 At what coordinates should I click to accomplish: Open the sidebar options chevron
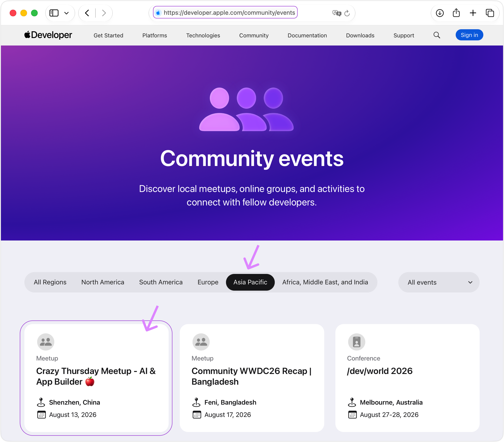click(66, 13)
